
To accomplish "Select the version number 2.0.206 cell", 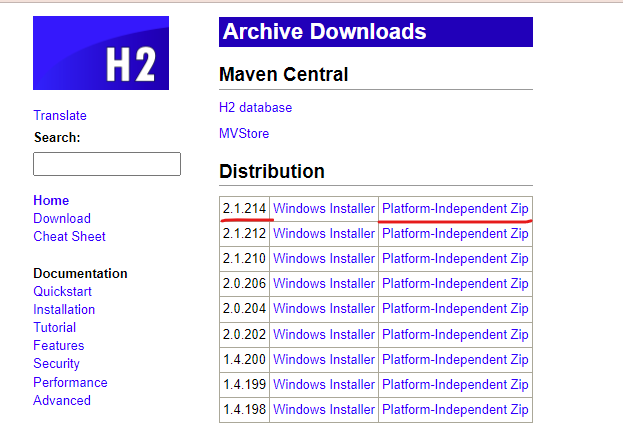I will (x=244, y=283).
